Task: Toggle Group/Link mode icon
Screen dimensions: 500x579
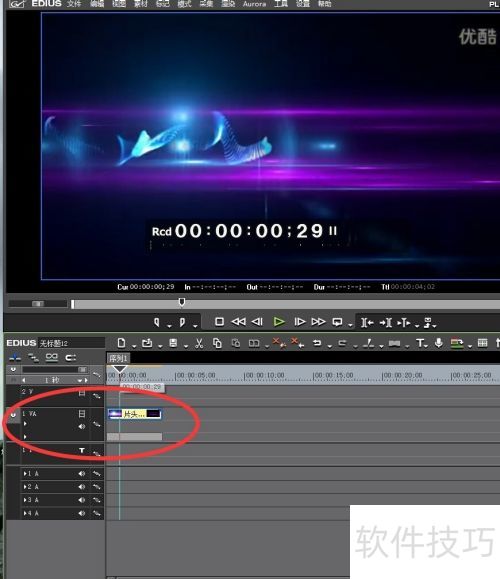Action: (x=52, y=357)
